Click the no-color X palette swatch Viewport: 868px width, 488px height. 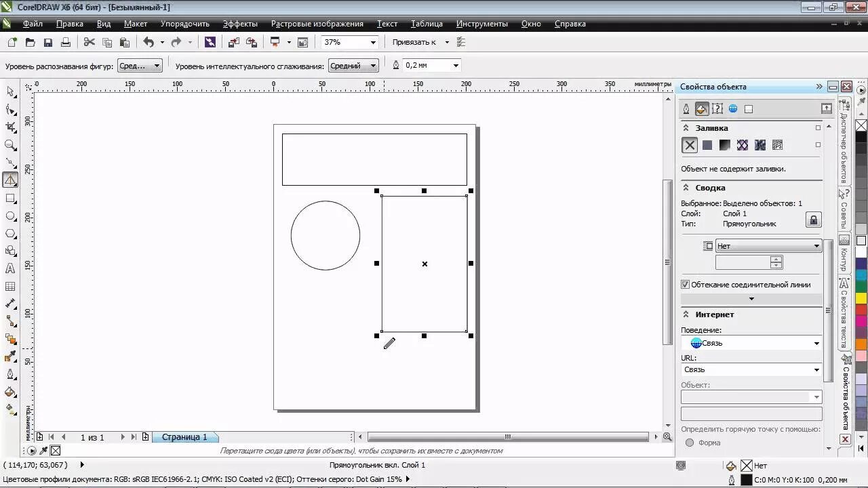tap(861, 125)
